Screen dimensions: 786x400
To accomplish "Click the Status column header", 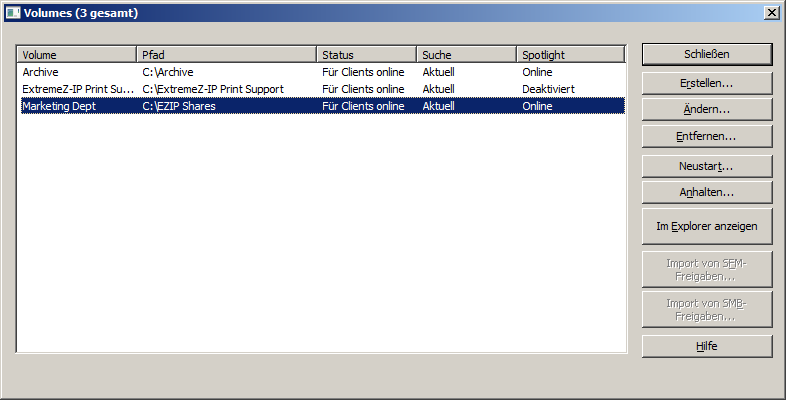I will 366,55.
